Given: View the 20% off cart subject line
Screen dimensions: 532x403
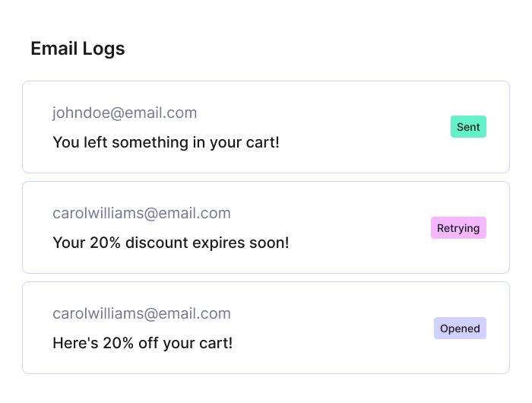Looking at the screenshot, I should click(142, 343).
